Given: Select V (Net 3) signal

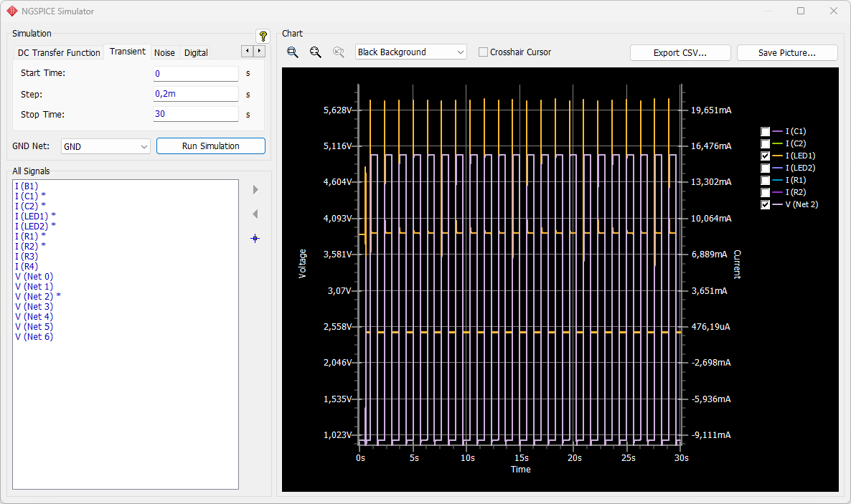Looking at the screenshot, I should 34,307.
